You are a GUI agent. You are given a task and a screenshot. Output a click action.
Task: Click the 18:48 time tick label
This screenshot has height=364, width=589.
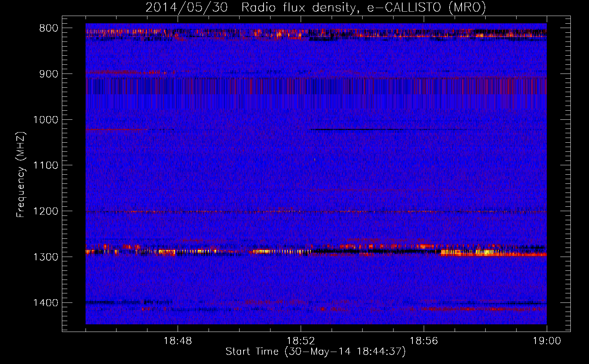tap(178, 341)
